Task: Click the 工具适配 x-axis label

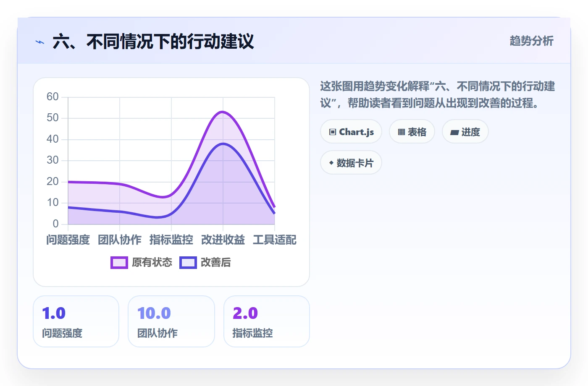Action: [x=275, y=240]
